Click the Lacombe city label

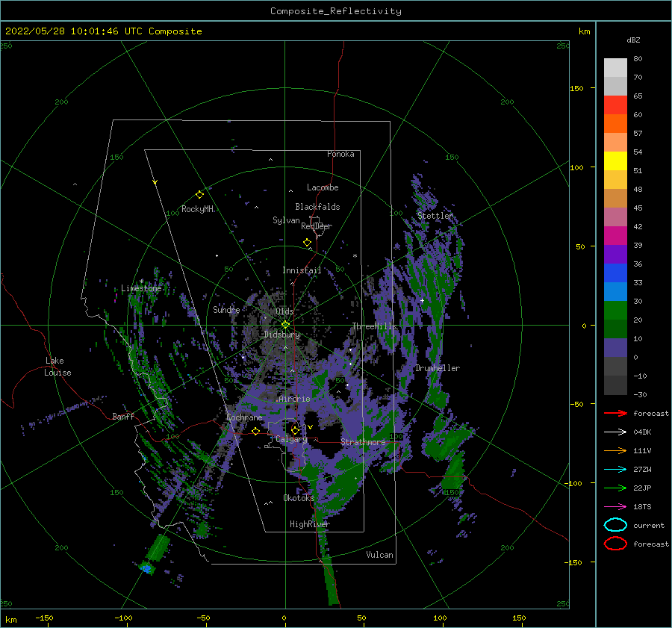pyautogui.click(x=323, y=187)
